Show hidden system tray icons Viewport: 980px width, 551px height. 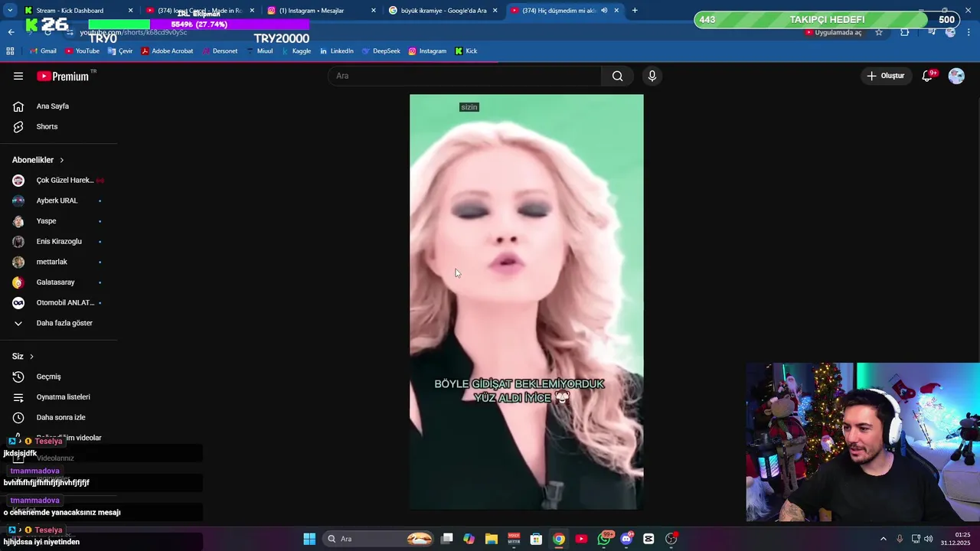(x=883, y=539)
